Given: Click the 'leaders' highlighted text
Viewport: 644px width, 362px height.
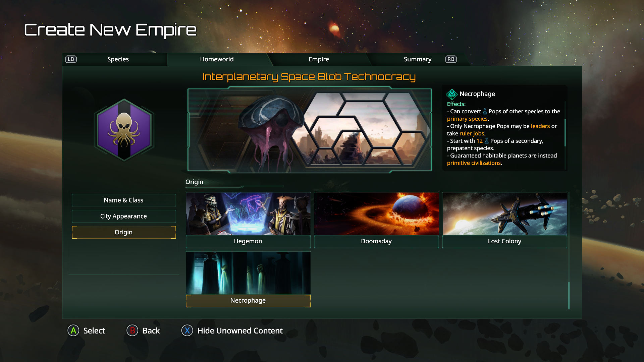Looking at the screenshot, I should (540, 126).
